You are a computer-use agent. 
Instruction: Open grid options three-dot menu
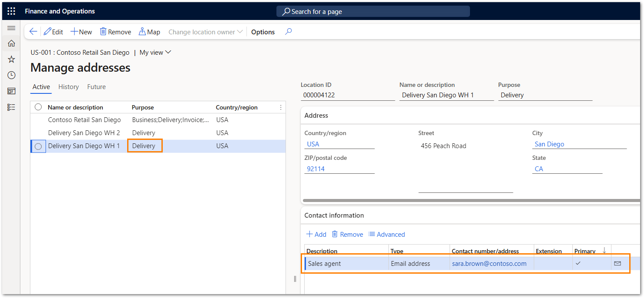click(281, 107)
